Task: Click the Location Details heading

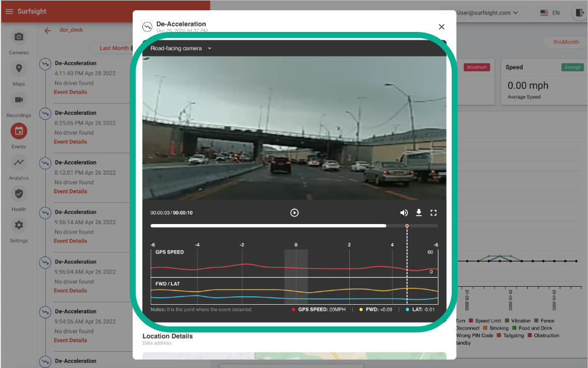Action: click(x=168, y=336)
